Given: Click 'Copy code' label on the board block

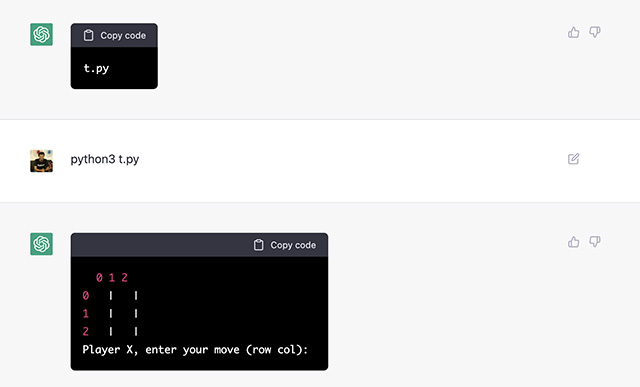Looking at the screenshot, I should [x=293, y=245].
